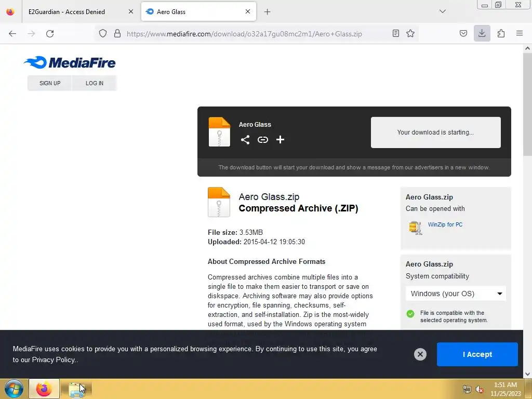Click the muted volume tray icon
This screenshot has height=399, width=532.
[x=480, y=389]
